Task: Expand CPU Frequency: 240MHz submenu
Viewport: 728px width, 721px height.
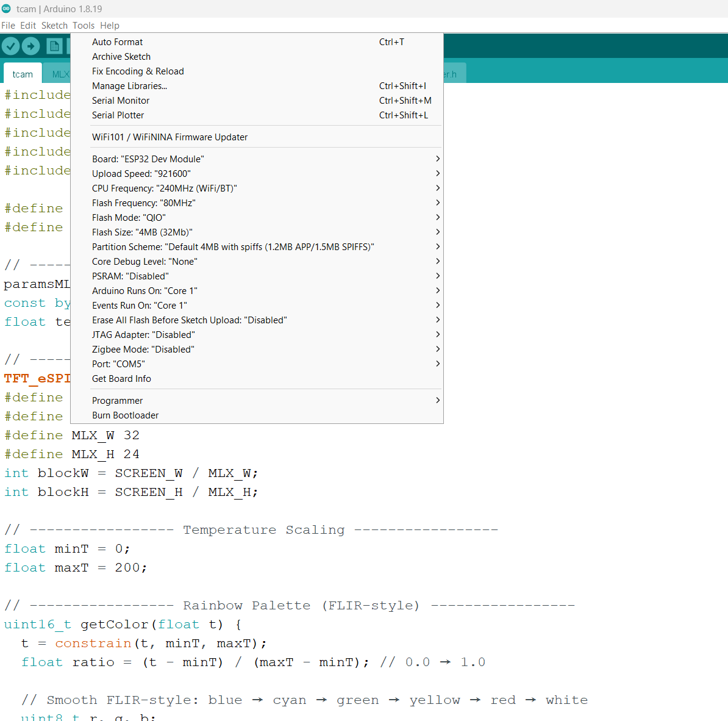Action: coord(257,188)
